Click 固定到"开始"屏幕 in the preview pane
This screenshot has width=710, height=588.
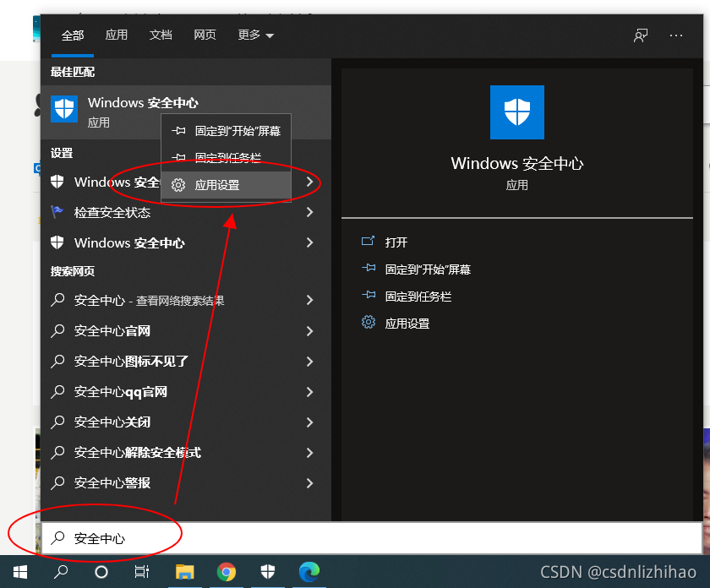tap(428, 269)
